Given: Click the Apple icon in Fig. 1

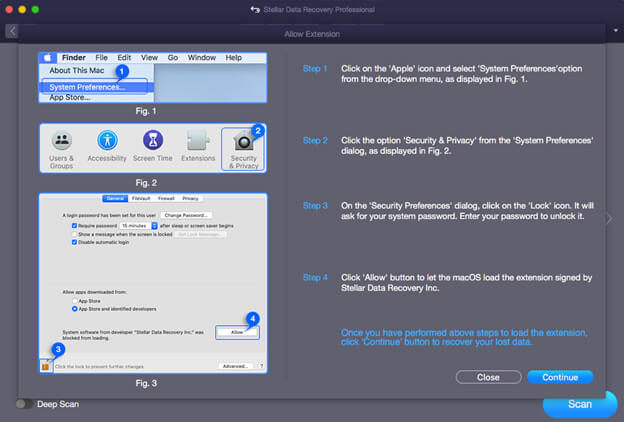Looking at the screenshot, I should point(48,58).
